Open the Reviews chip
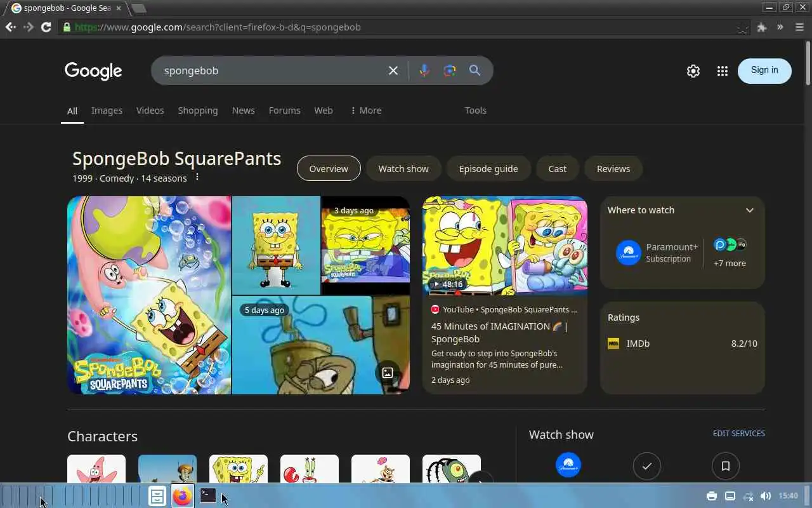This screenshot has height=508, width=812. [613, 168]
